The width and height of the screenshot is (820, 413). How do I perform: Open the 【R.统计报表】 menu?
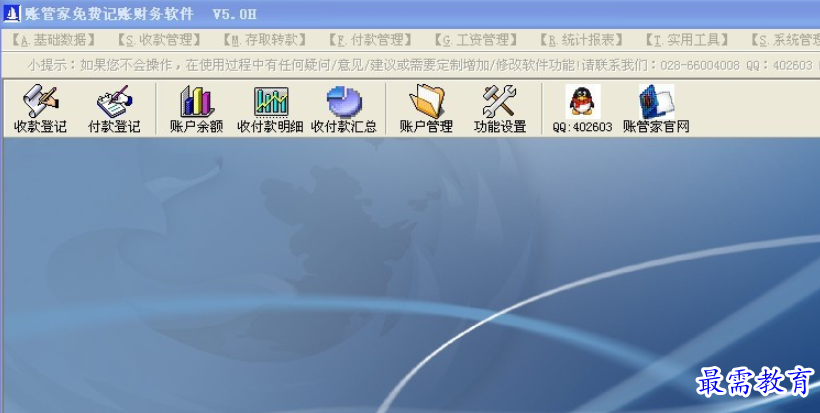(x=582, y=40)
